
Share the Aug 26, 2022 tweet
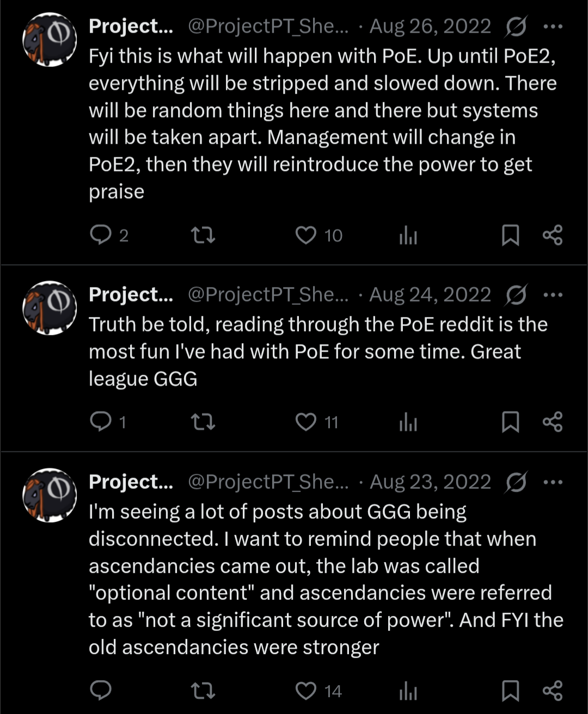pos(553,235)
